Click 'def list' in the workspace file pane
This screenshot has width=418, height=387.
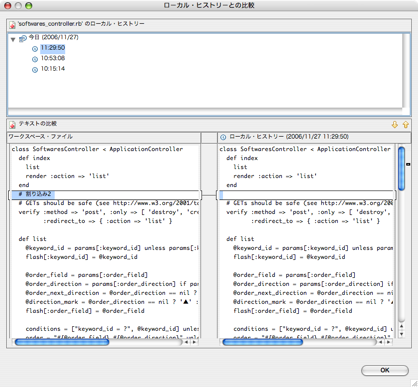click(32, 239)
